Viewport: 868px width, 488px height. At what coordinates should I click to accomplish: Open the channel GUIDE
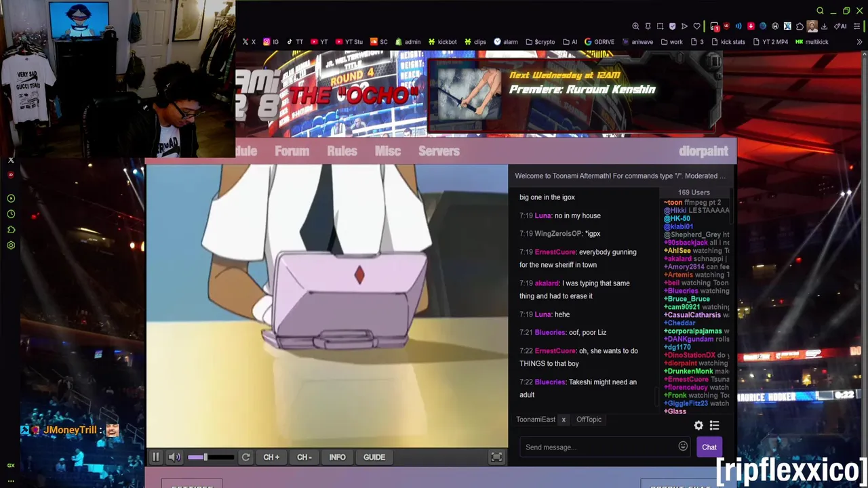(374, 457)
